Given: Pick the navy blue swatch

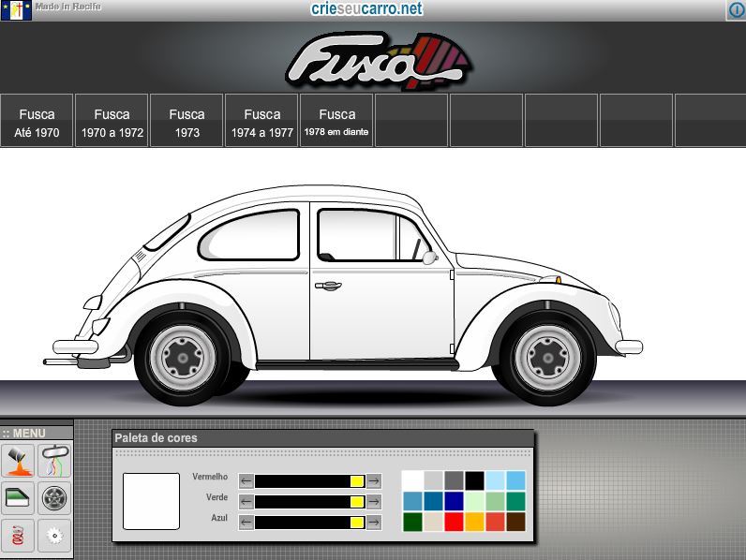Looking at the screenshot, I should tap(454, 501).
